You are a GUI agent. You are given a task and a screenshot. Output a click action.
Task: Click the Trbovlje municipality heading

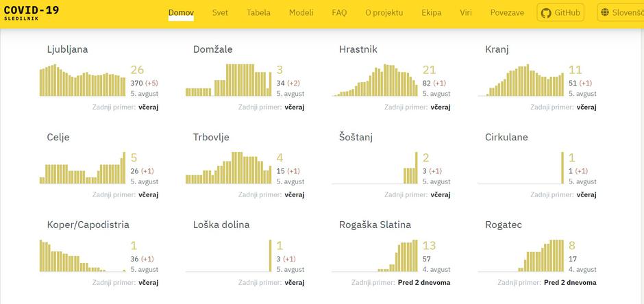point(211,137)
